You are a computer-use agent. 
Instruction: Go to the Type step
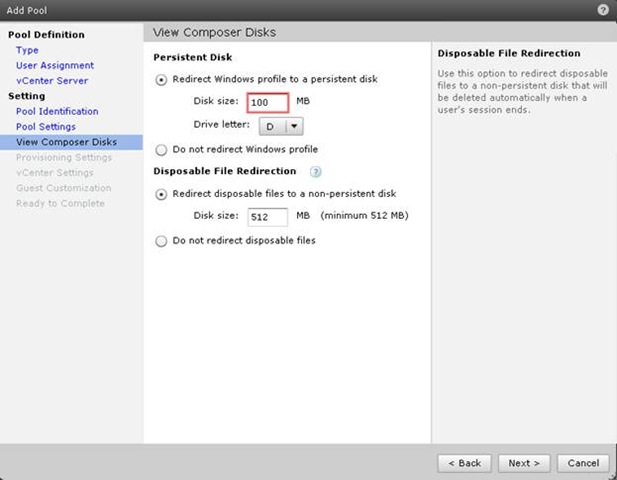click(27, 50)
